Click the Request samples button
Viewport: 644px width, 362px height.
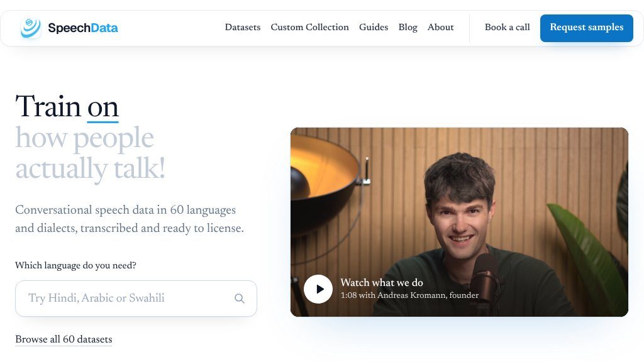[587, 28]
